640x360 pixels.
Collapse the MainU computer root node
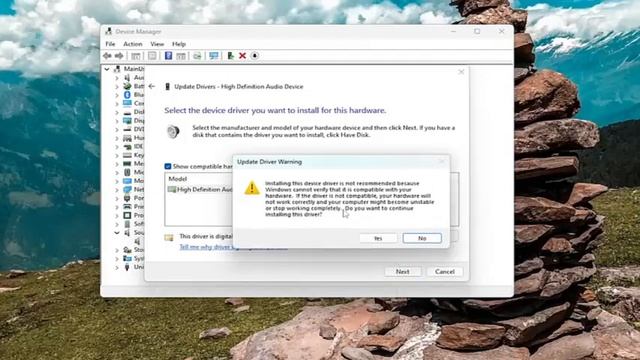[107, 69]
